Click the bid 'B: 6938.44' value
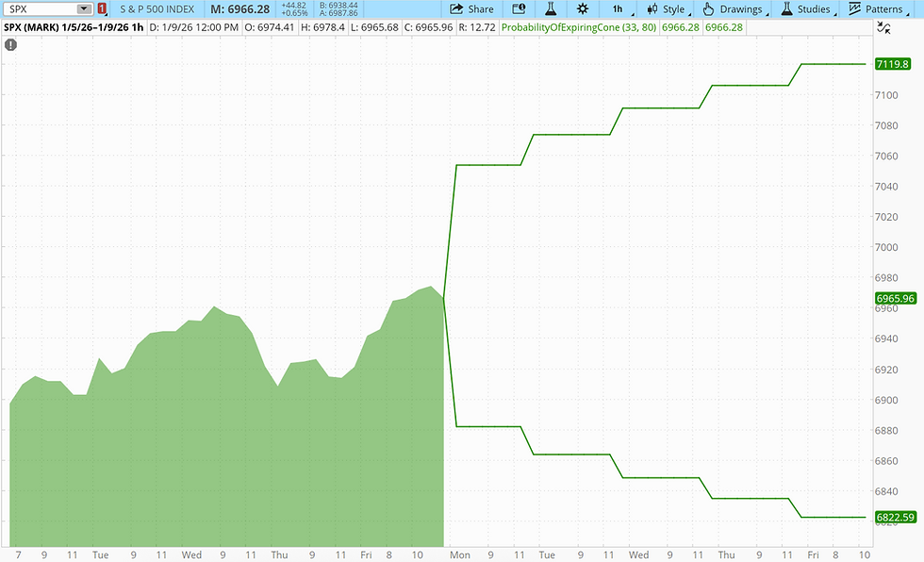This screenshot has height=562, width=924. [338, 6]
